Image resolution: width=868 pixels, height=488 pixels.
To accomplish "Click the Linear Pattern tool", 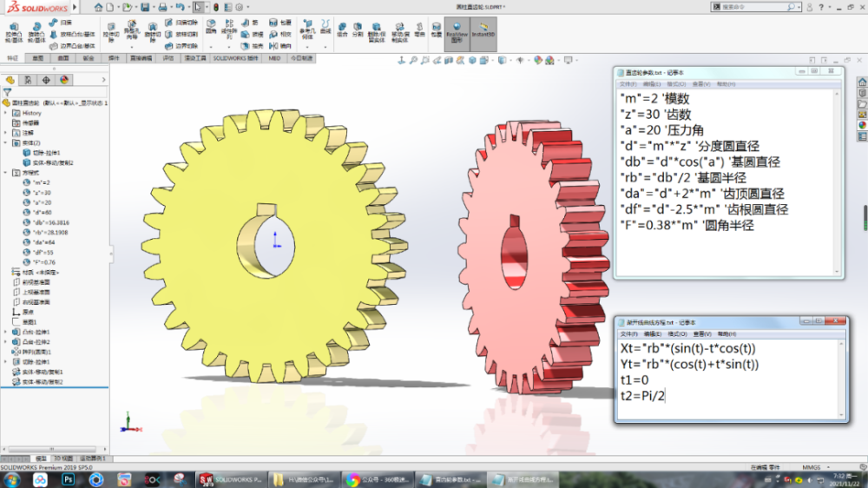I will pos(228,30).
